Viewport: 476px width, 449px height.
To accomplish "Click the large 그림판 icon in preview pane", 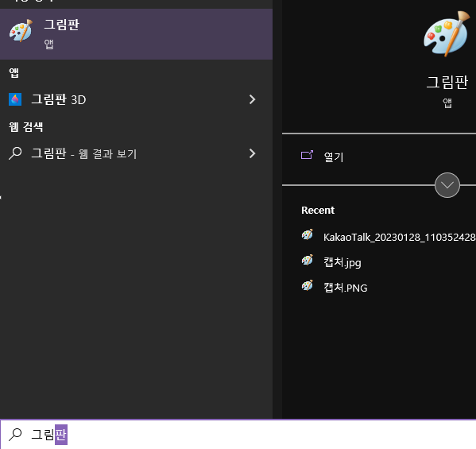I will coord(447,34).
